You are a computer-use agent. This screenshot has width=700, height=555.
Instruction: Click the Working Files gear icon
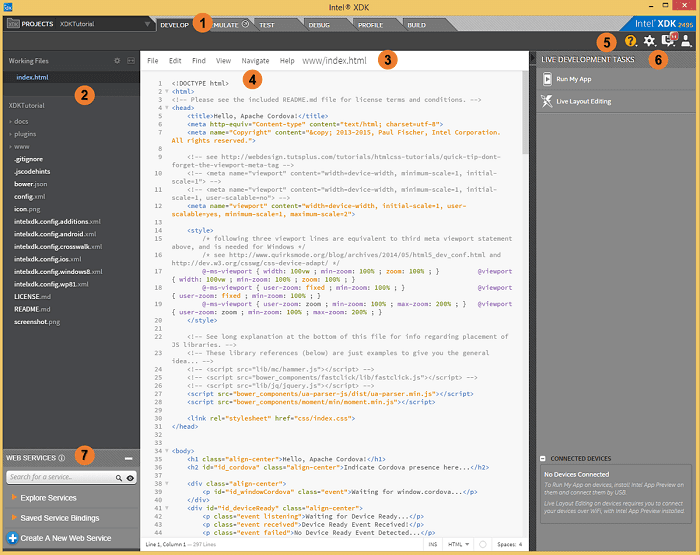tap(117, 61)
